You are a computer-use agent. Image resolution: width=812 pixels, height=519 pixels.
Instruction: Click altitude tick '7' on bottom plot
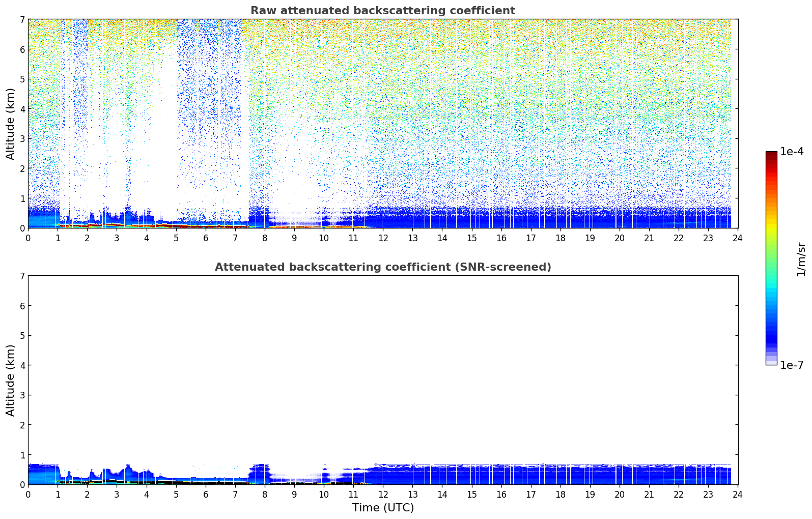(22, 276)
